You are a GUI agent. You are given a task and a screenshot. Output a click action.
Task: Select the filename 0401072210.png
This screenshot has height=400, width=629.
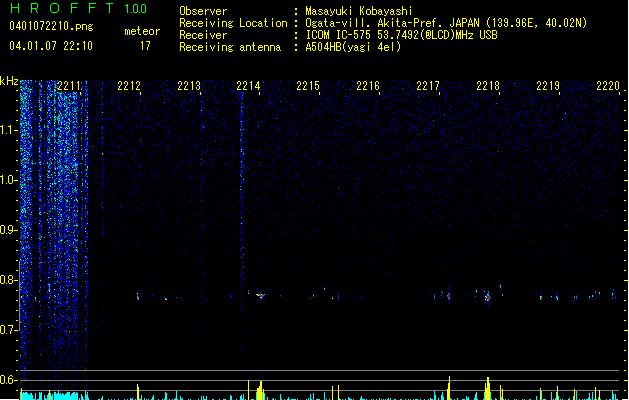pyautogui.click(x=51, y=26)
